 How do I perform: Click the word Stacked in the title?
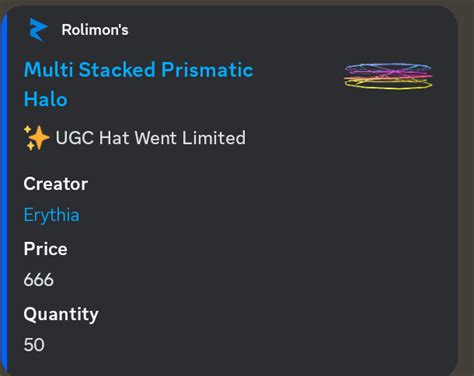tap(117, 70)
